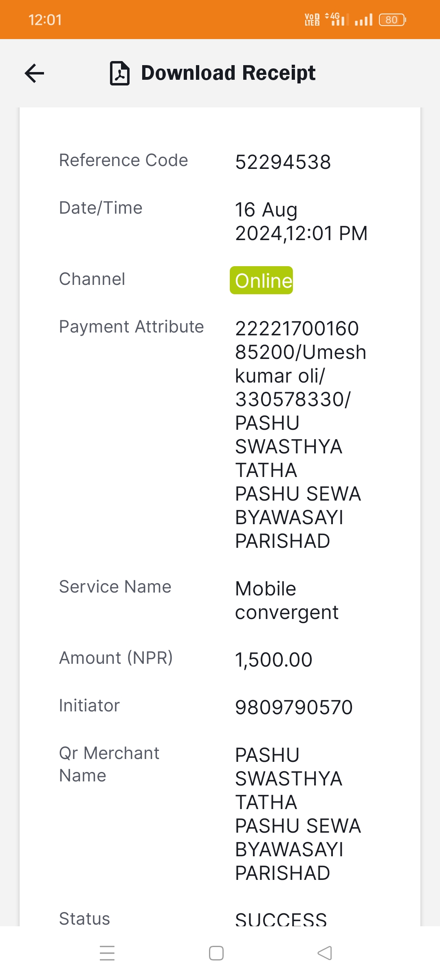Tap the VoLTE status icon
This screenshot has width=440, height=980.
[312, 20]
